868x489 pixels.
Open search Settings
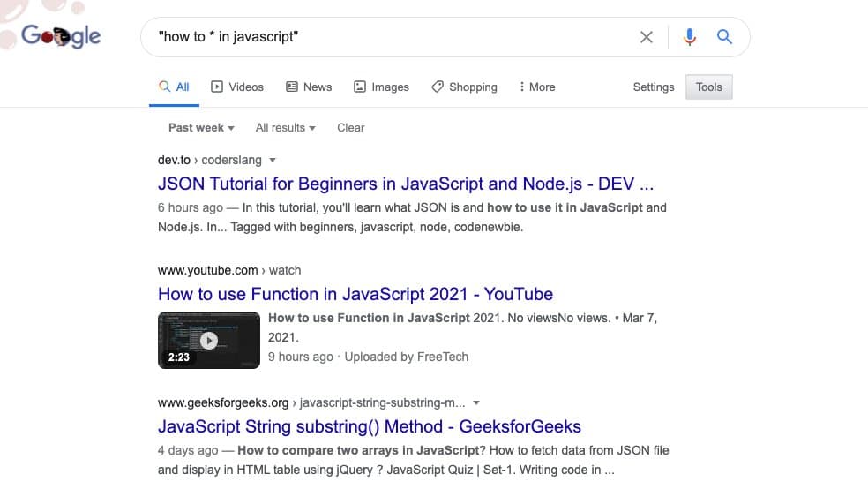(x=654, y=87)
